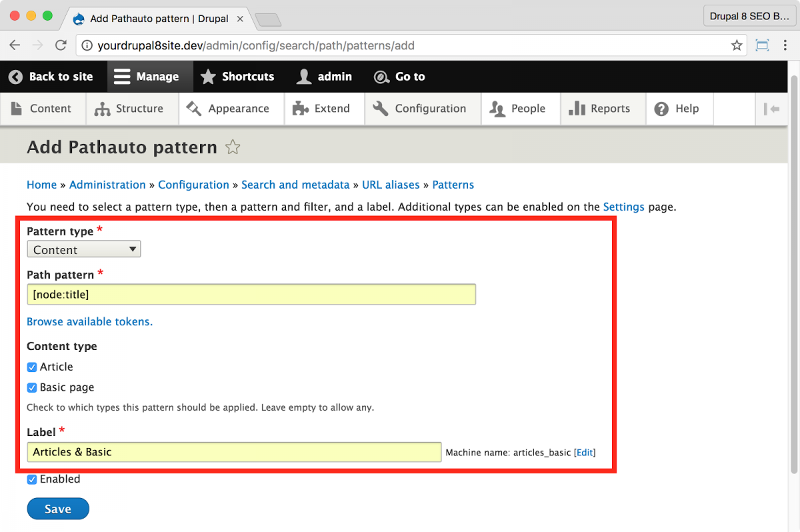This screenshot has height=532, width=800.
Task: Save the Pathauto pattern
Action: pos(57,508)
